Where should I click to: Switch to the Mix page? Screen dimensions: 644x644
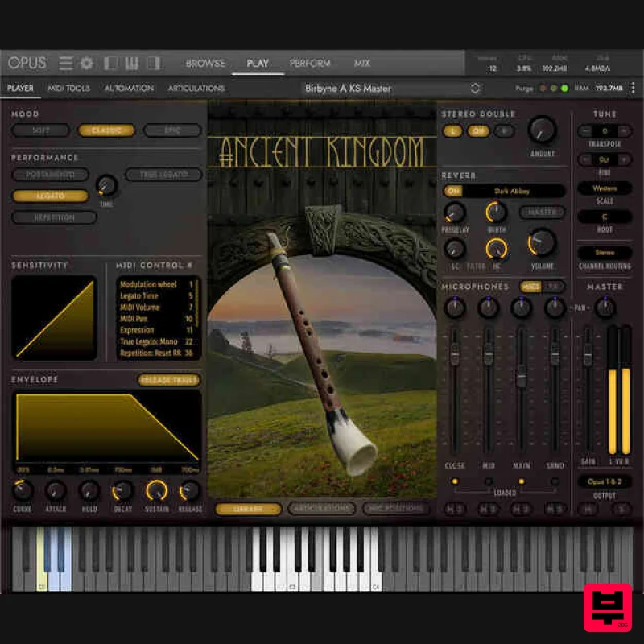361,64
